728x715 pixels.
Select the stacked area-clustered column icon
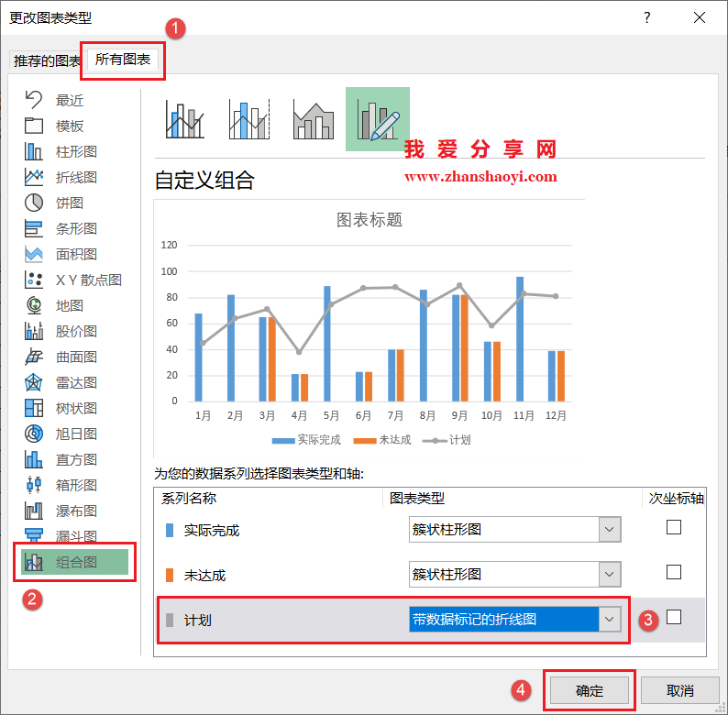click(314, 119)
